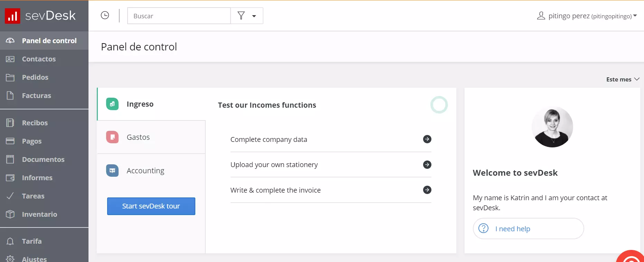Click Katrin's profile photo
The width and height of the screenshot is (644, 262).
point(552,127)
